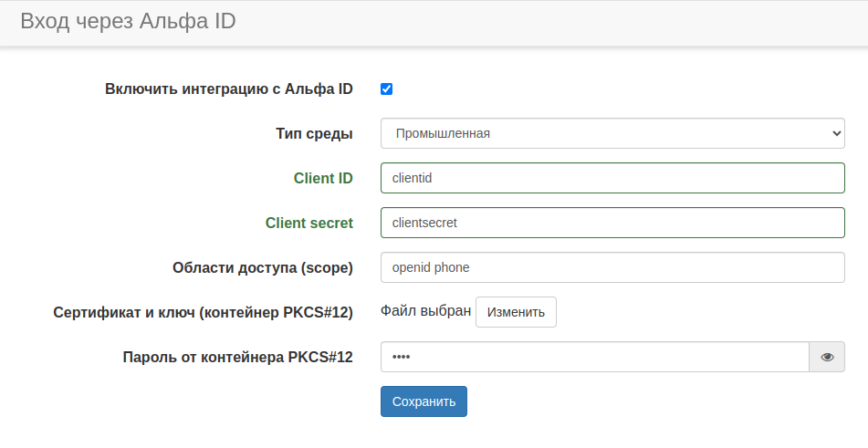Click the 'Пароль от контейнера PKCS#12' label

click(x=237, y=357)
